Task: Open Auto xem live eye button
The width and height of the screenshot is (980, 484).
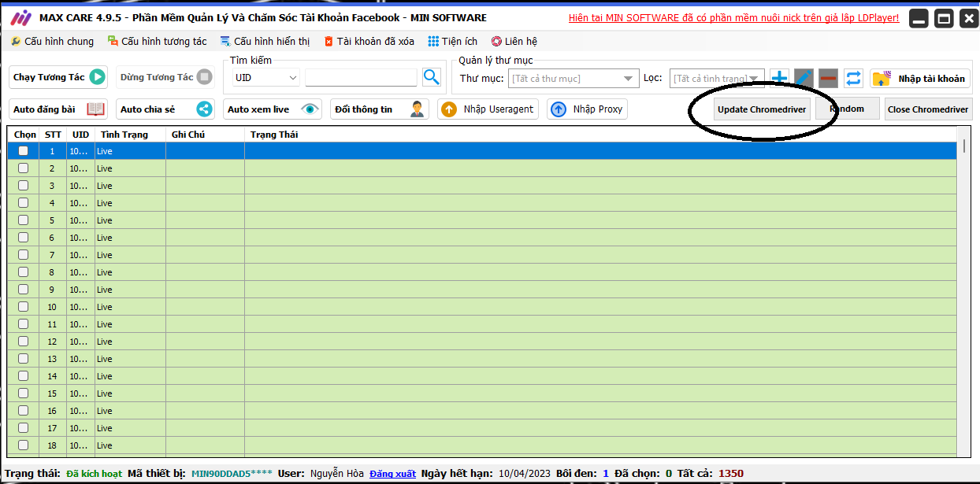Action: [273, 109]
